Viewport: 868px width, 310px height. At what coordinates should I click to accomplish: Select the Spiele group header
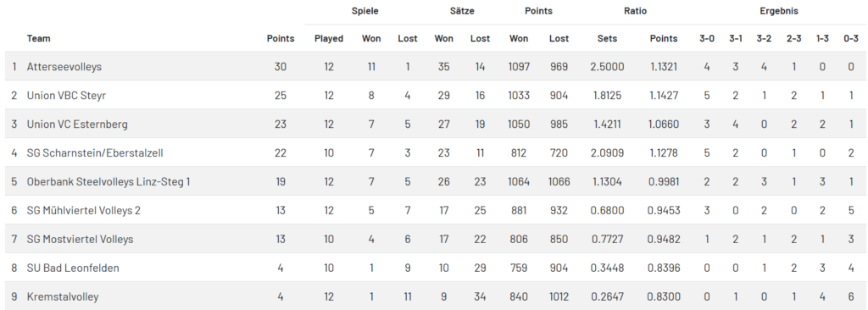coord(365,10)
